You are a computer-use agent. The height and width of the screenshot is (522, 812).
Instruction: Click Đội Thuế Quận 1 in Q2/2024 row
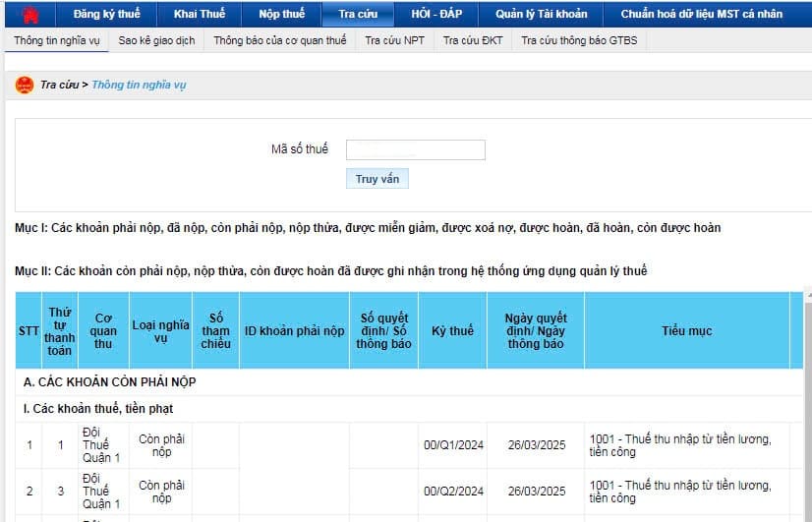[101, 492]
